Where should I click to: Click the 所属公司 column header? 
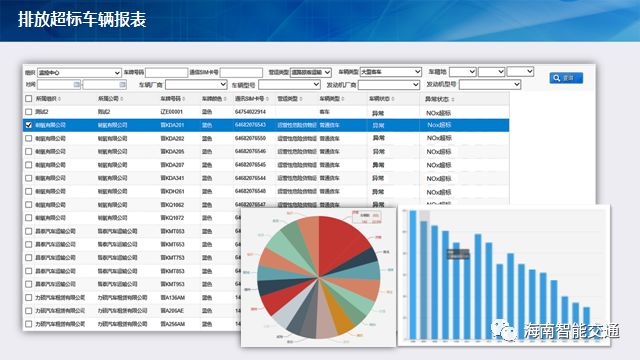(110, 99)
